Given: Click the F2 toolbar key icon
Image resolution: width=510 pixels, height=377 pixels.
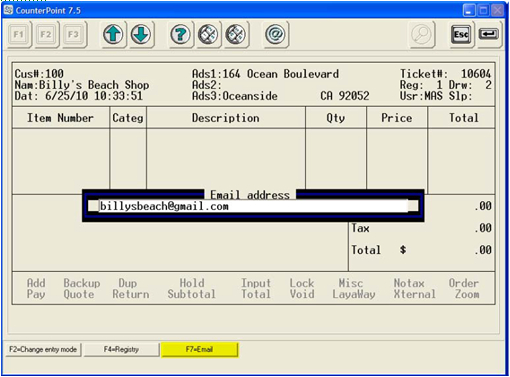Looking at the screenshot, I should 46,34.
